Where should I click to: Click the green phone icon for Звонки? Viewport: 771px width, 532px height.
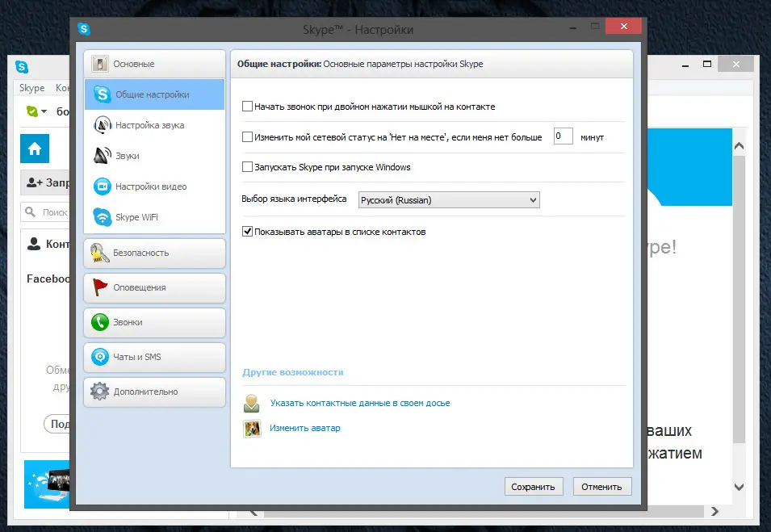tap(100, 322)
